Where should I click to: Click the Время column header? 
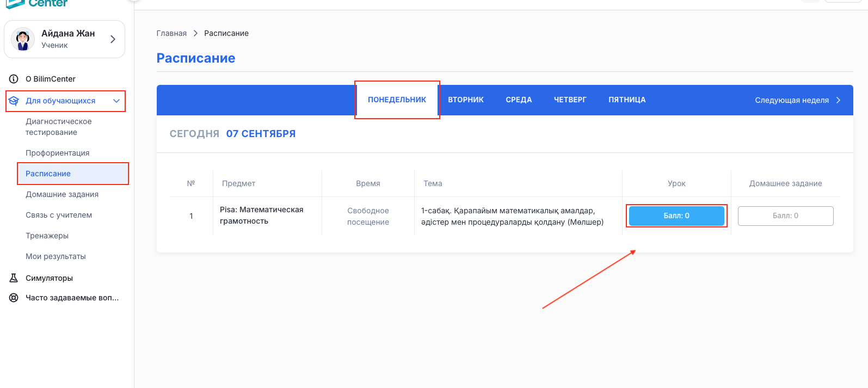[x=368, y=183]
